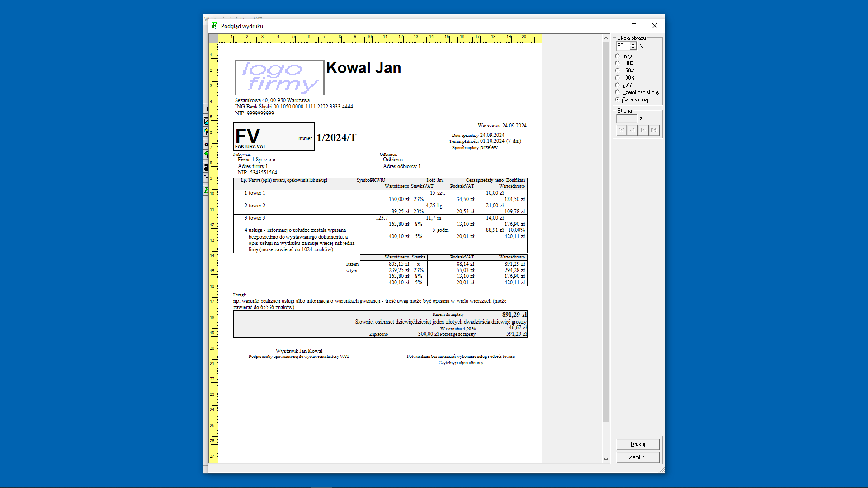Increase image scale with up arrow
The image size is (868, 488).
(x=633, y=44)
